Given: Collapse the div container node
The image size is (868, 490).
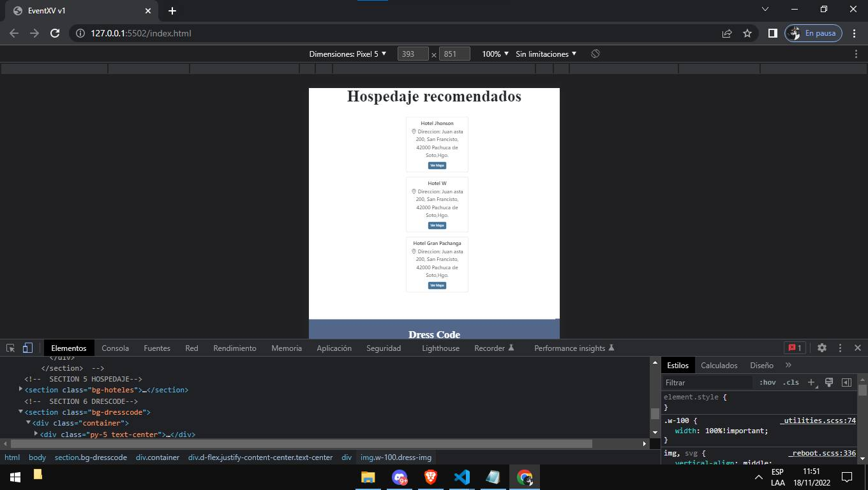Looking at the screenshot, I should (28, 422).
